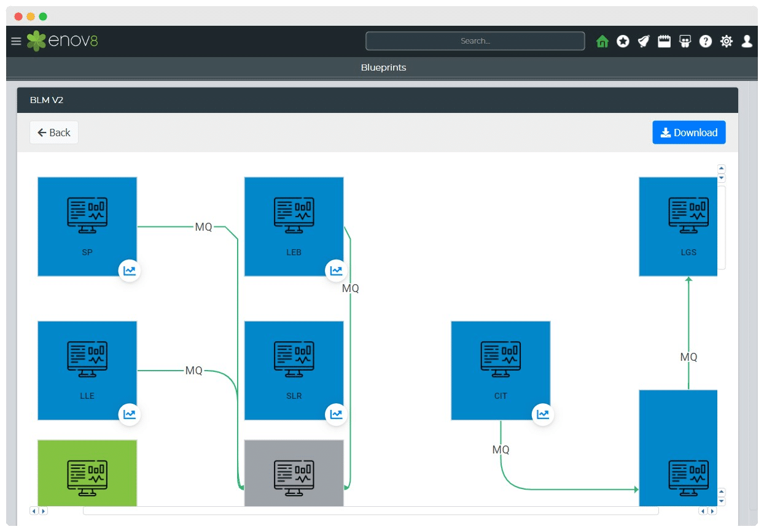The image size is (764, 532).
Task: Click the vertical scrollbar up arrow at top
Action: 722,168
